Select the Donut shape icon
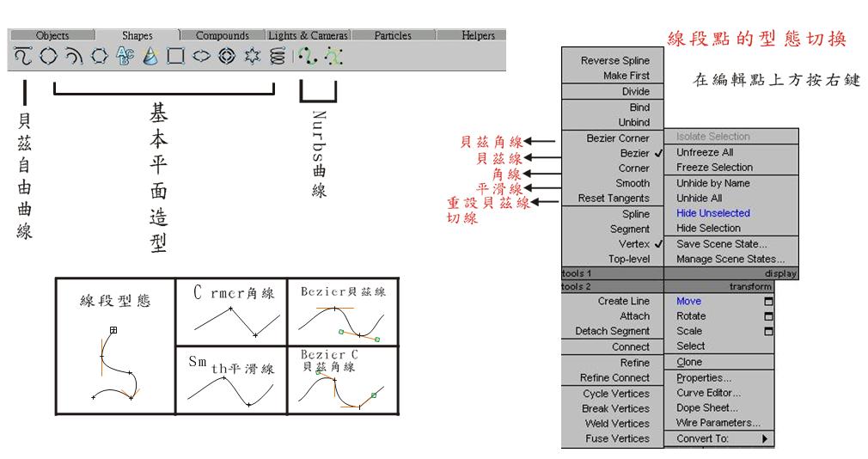 [227, 56]
